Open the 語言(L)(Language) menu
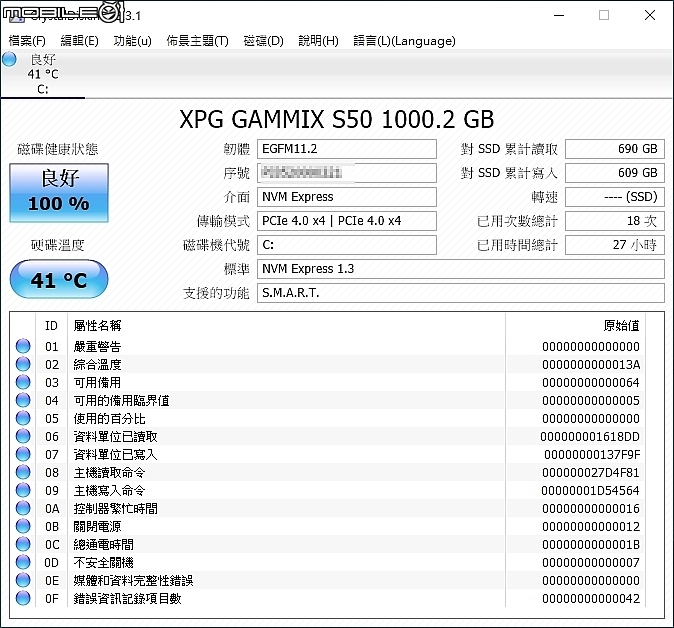Screen dimensions: 674x628 [x=404, y=41]
